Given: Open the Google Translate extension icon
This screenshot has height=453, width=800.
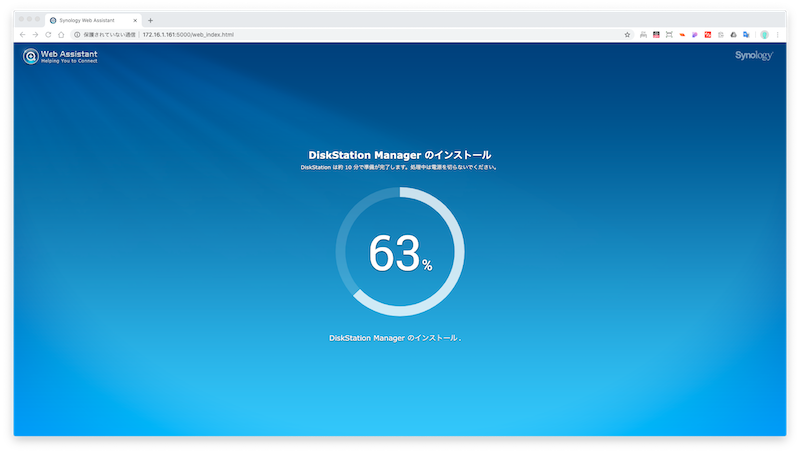Looking at the screenshot, I should coord(746,35).
